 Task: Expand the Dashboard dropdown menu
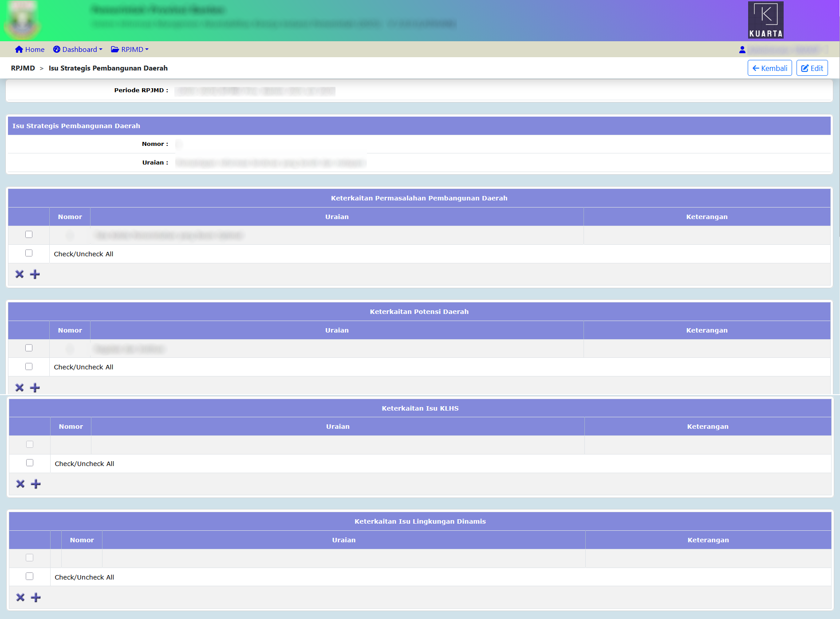78,50
